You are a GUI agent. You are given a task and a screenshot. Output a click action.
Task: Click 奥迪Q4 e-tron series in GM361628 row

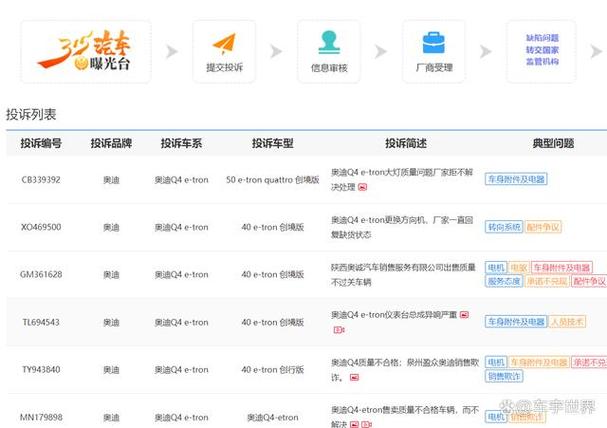pyautogui.click(x=181, y=275)
